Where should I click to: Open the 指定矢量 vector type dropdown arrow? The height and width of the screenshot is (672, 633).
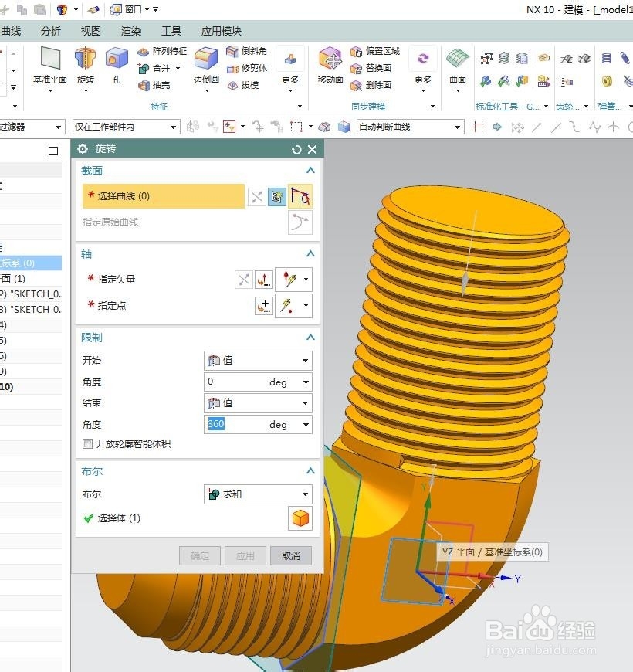[x=306, y=280]
